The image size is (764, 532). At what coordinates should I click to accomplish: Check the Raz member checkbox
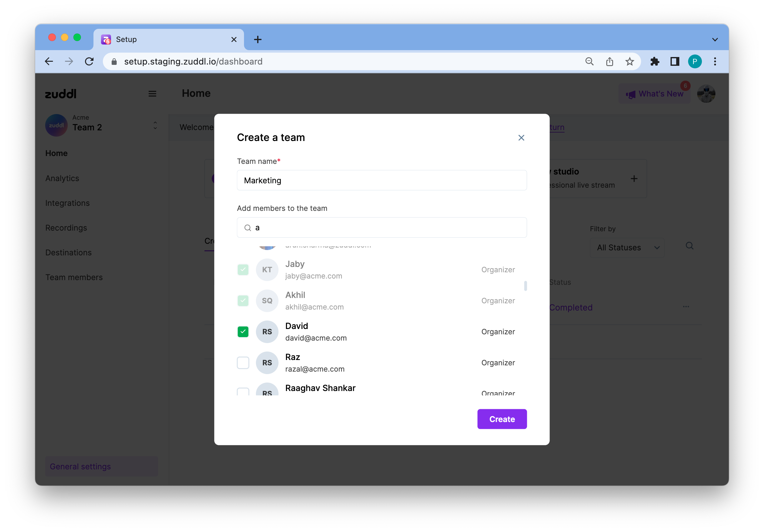[243, 363]
